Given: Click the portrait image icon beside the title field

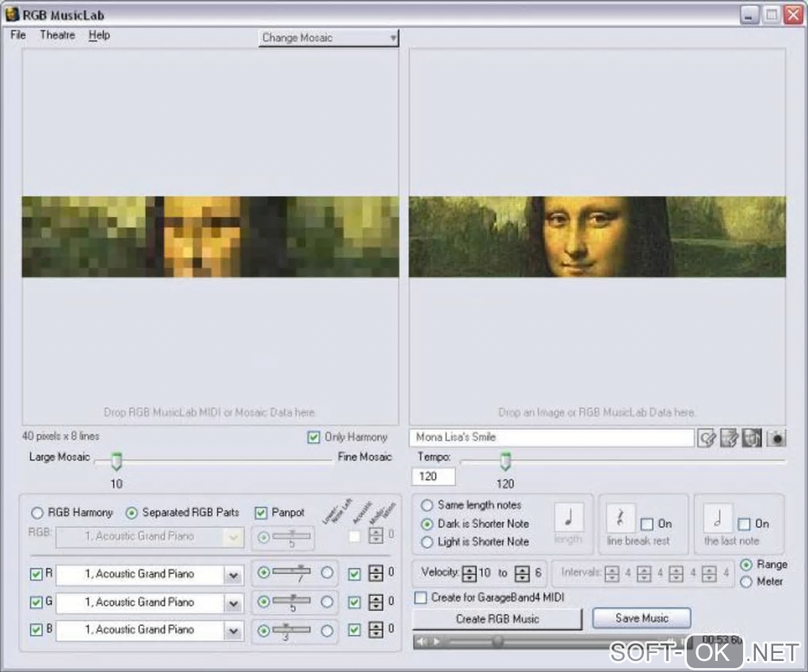Looking at the screenshot, I should 751,438.
